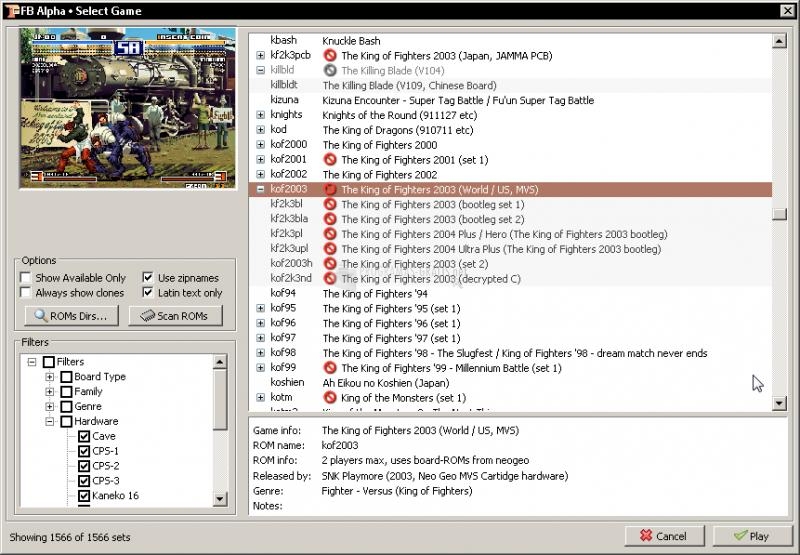Screen dimensions: 800x555
Task: Expand the knights game entry
Action: (x=261, y=115)
